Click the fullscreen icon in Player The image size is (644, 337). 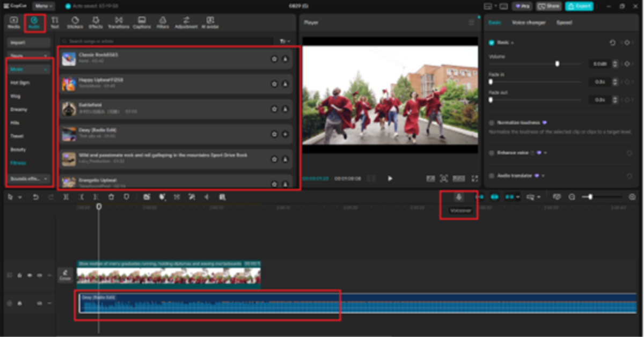pyautogui.click(x=474, y=179)
